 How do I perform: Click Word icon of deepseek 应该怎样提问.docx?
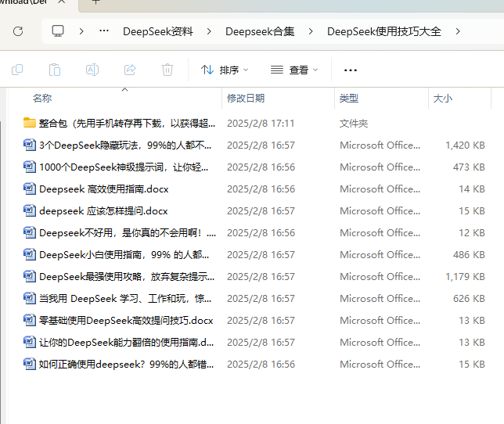pyautogui.click(x=29, y=210)
